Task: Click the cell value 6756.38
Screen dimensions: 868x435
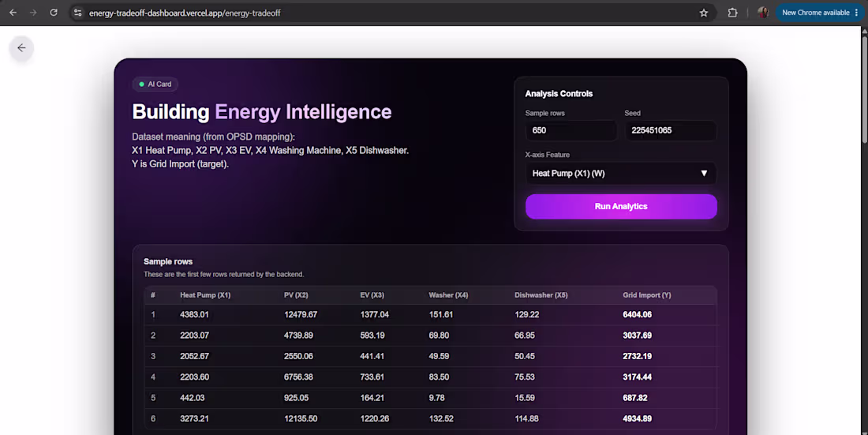Action: pyautogui.click(x=298, y=377)
